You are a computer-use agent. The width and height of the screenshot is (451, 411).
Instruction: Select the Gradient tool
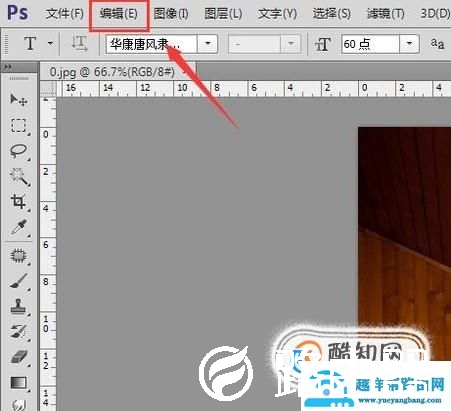tap(18, 382)
